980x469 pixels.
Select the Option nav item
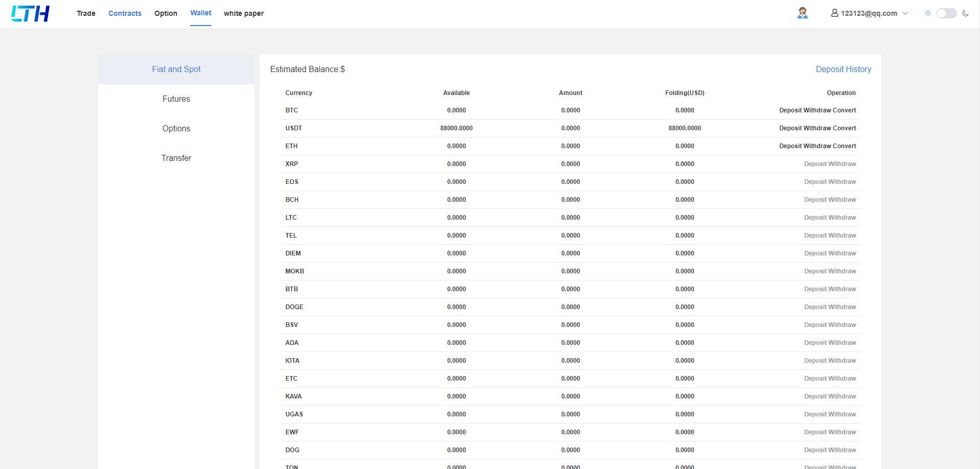[166, 13]
